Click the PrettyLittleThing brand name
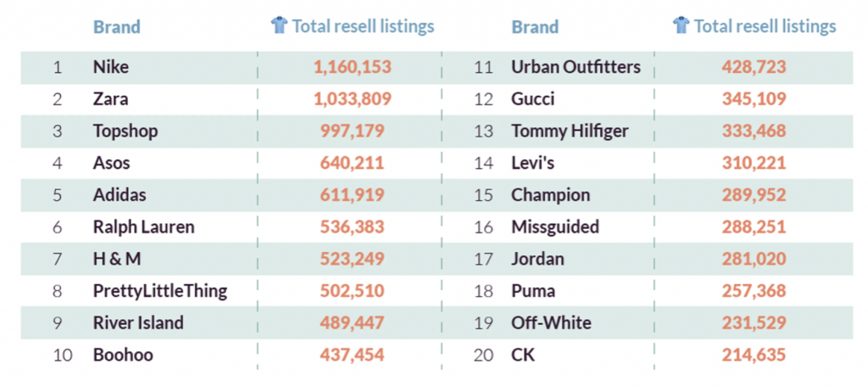 160,291
